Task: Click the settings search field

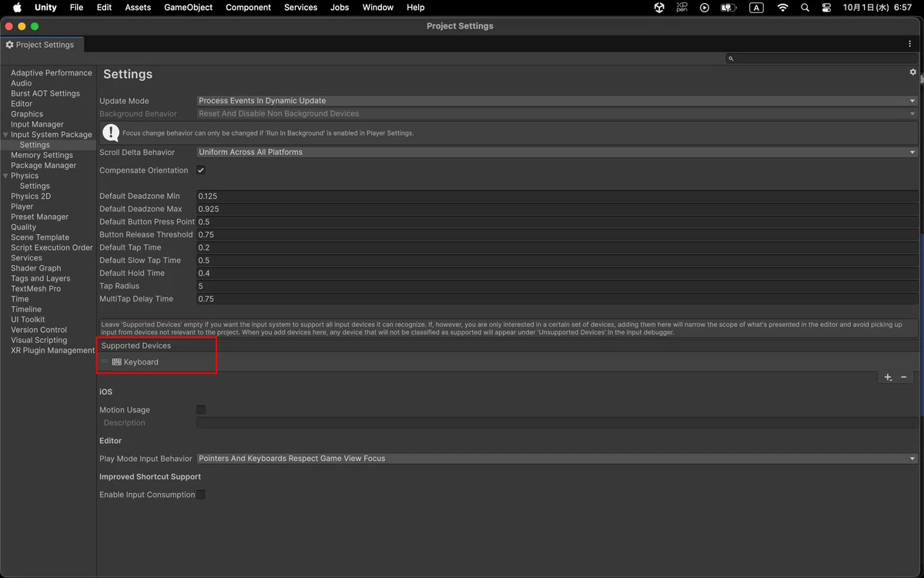Action: tap(822, 59)
